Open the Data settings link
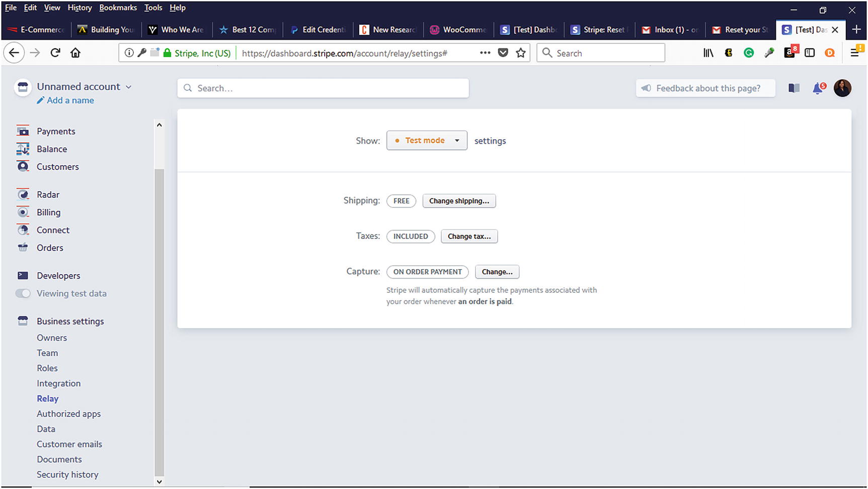The image size is (868, 489). pos(46,429)
